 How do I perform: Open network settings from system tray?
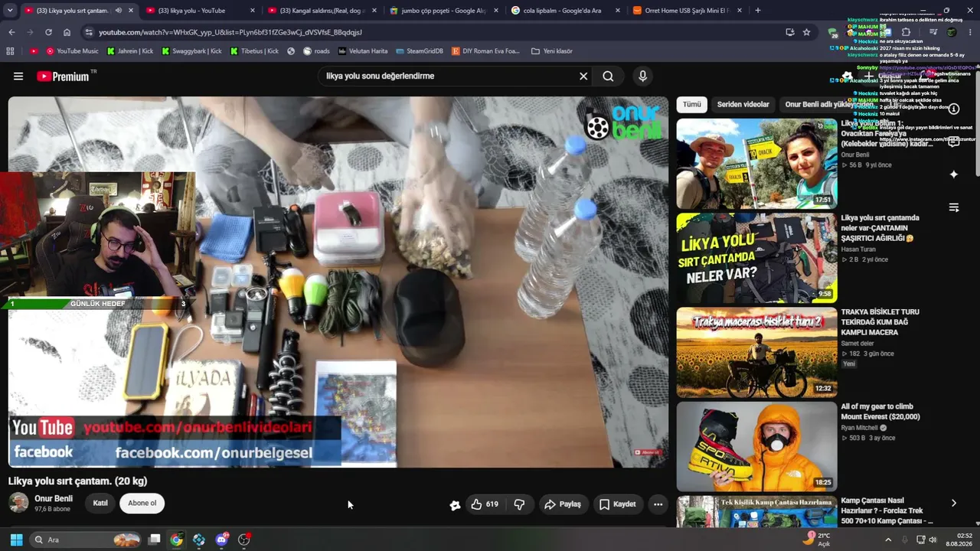click(x=921, y=540)
